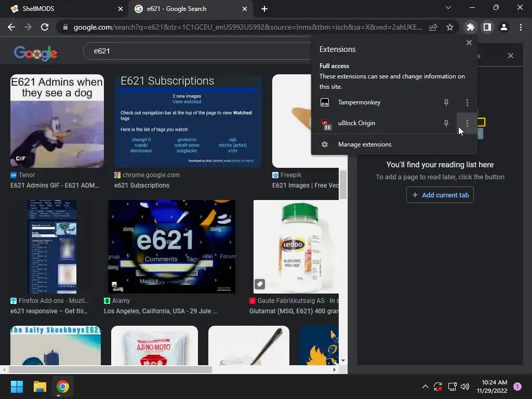Open the Ajinomoto package thumbnail
The image size is (532, 399).
(154, 345)
